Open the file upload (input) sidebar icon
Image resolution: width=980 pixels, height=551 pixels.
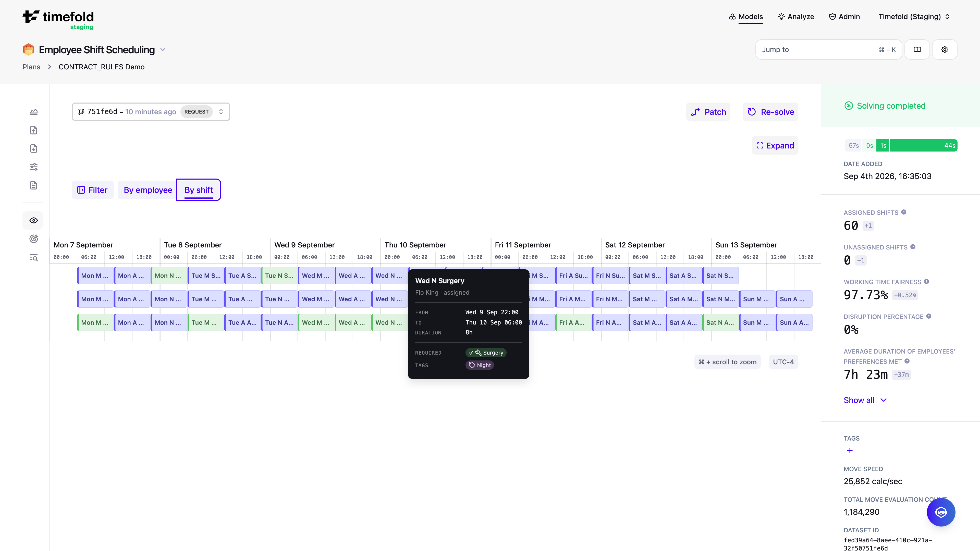click(x=33, y=130)
